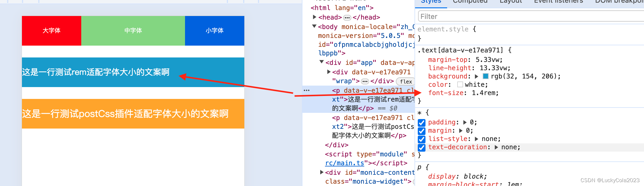This screenshot has width=644, height=186.
Task: Click the rem test text paragraph
Action: [133, 72]
